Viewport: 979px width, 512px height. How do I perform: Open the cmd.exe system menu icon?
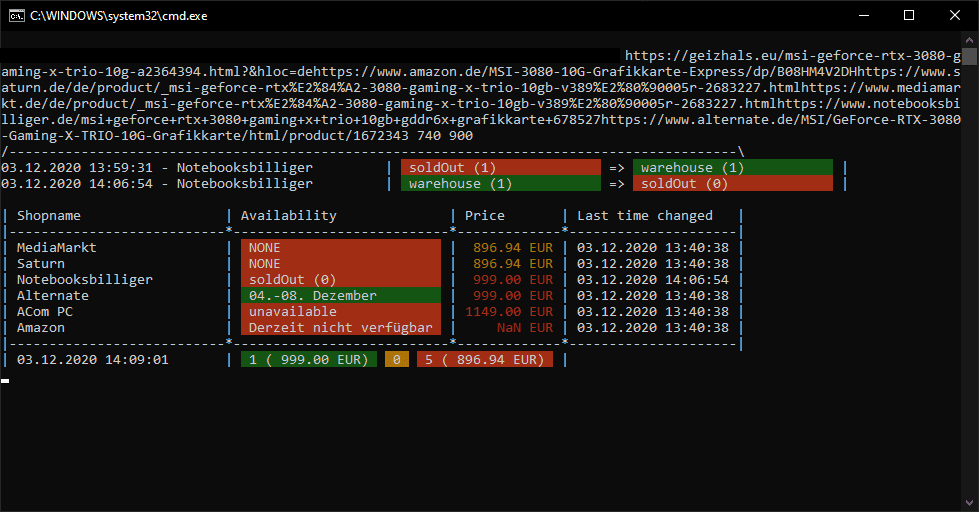click(16, 16)
